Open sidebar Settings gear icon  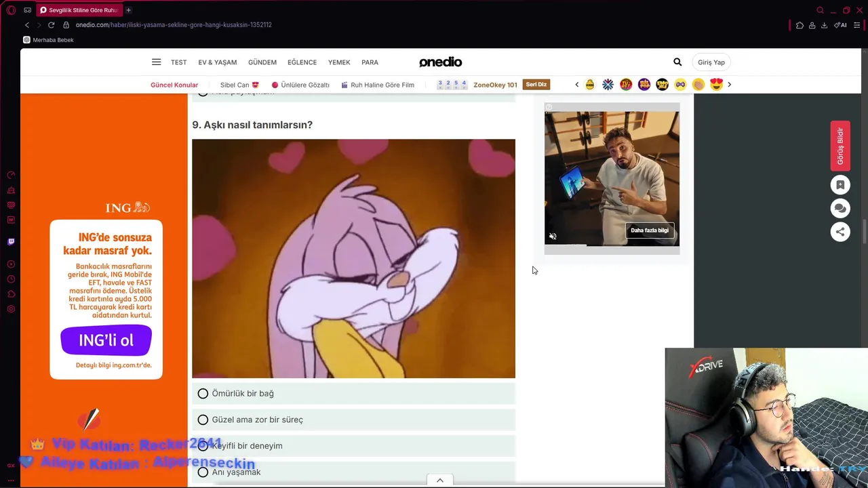click(x=11, y=309)
